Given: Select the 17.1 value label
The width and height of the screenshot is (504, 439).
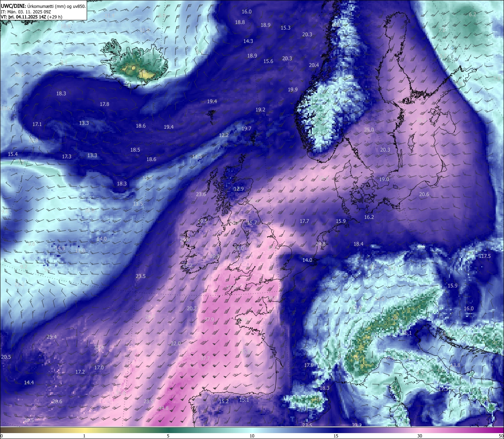Looking at the screenshot, I should click(37, 124).
